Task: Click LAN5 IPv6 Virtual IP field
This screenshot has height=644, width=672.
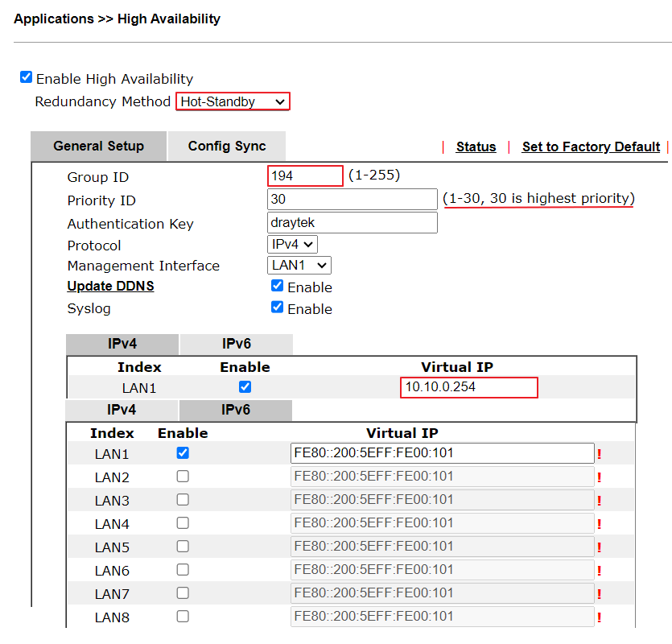Action: (x=443, y=547)
